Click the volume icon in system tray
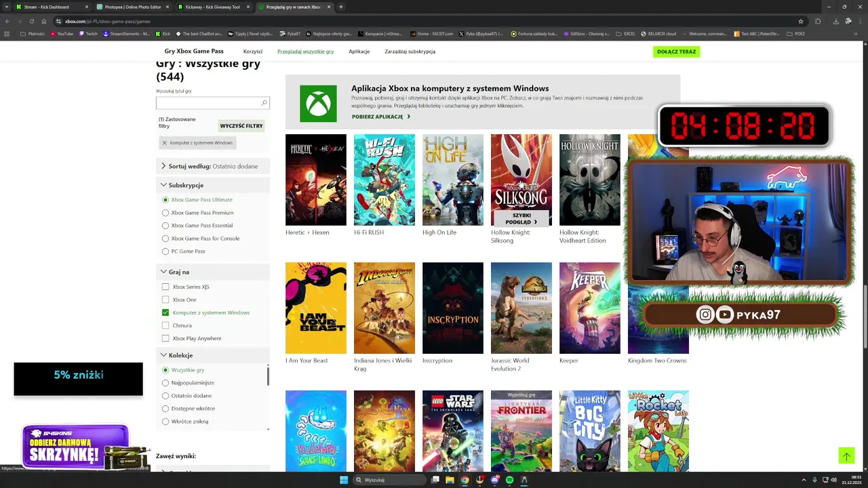 pos(833,480)
